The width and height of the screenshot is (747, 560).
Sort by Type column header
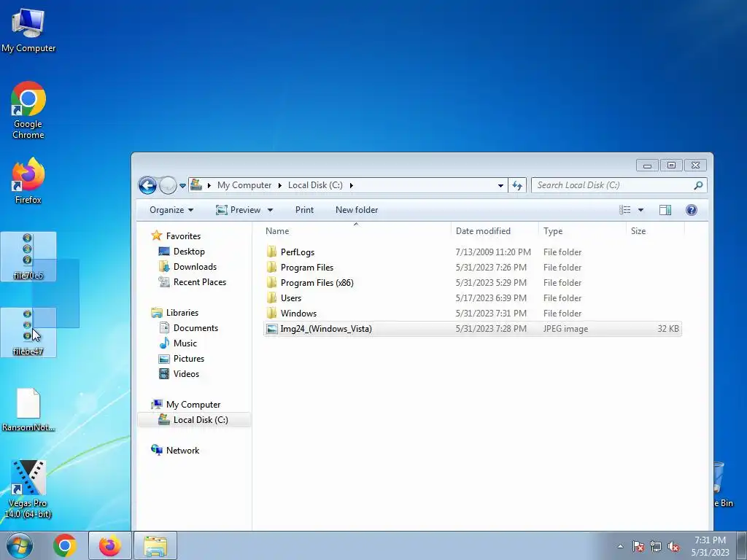(x=582, y=231)
